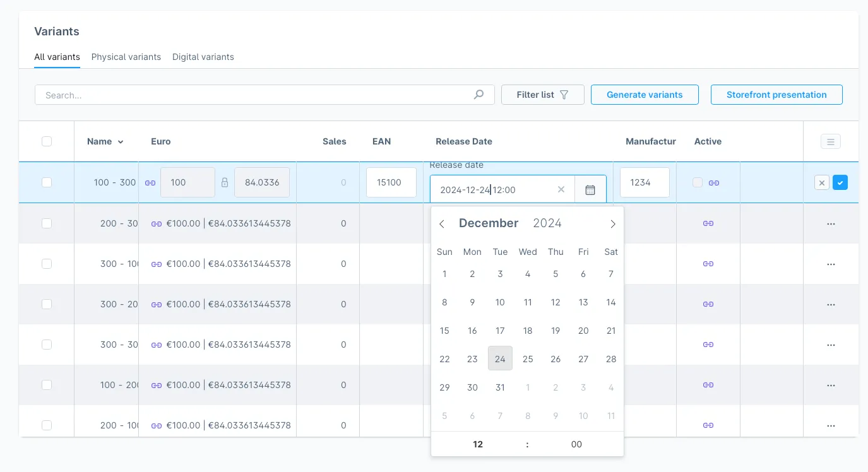Clear the date input using the X icon
868x472 pixels.
pos(561,189)
